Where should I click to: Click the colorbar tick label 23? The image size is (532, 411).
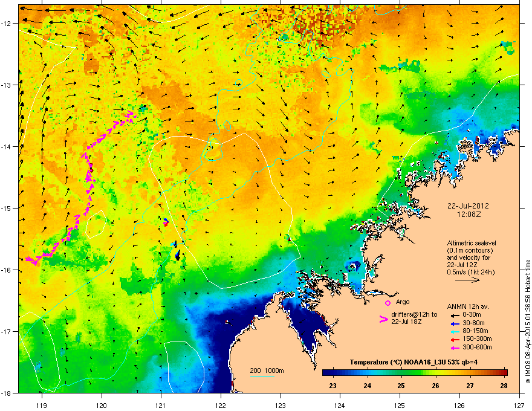tap(333, 386)
